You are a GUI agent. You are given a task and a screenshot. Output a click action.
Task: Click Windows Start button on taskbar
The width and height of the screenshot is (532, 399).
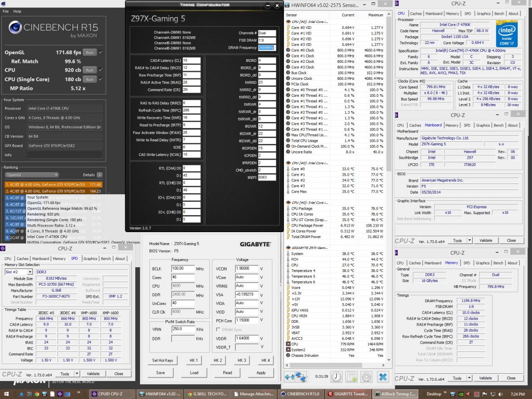tap(6, 394)
